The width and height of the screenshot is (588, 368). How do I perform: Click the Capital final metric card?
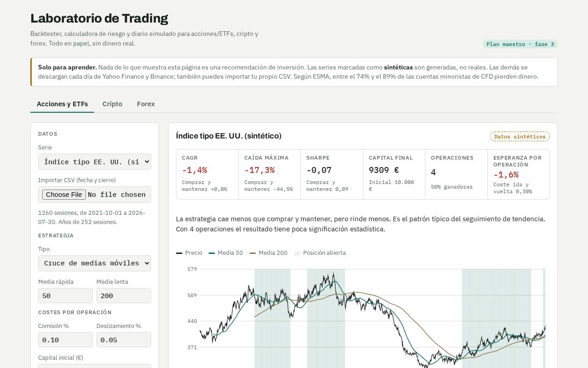pos(394,174)
